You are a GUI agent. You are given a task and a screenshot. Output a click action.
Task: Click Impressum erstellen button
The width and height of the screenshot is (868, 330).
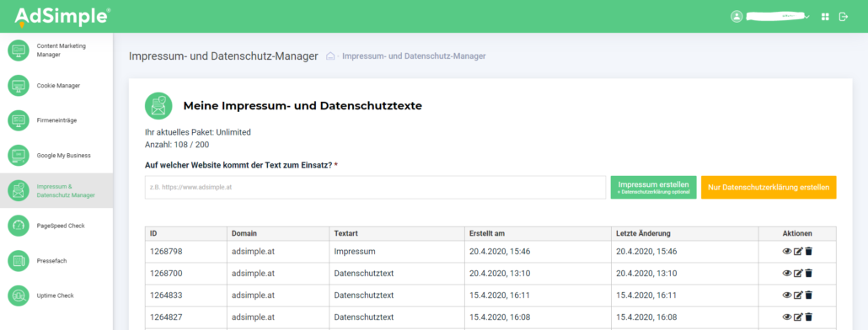click(x=653, y=188)
